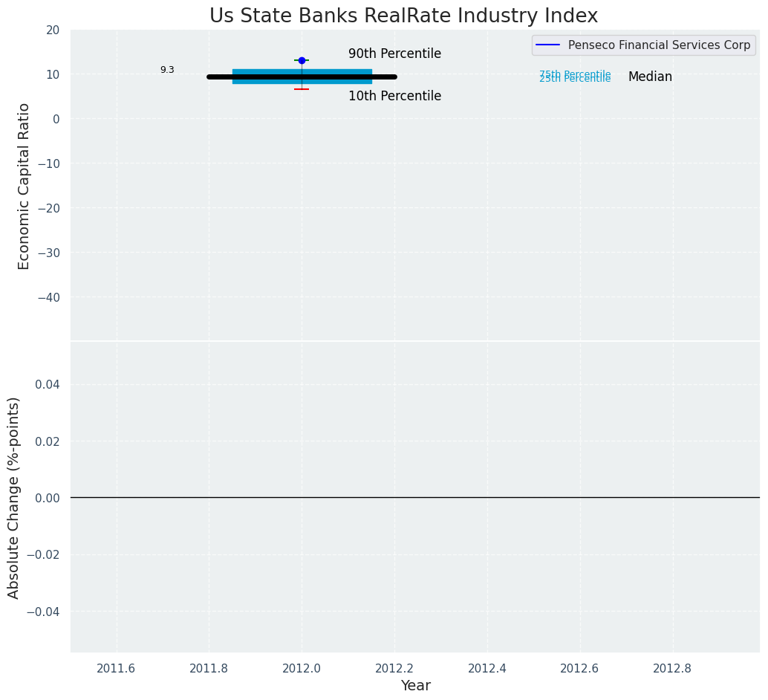Screen dimensions: 768x700
Task: Click the 0.04 tick on the lower y-axis
Action: point(47,384)
